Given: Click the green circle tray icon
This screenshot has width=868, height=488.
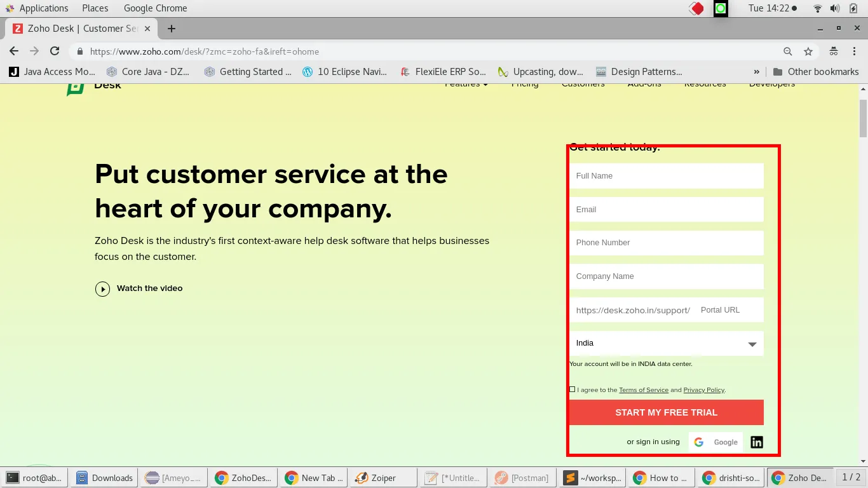Looking at the screenshot, I should coord(721,8).
